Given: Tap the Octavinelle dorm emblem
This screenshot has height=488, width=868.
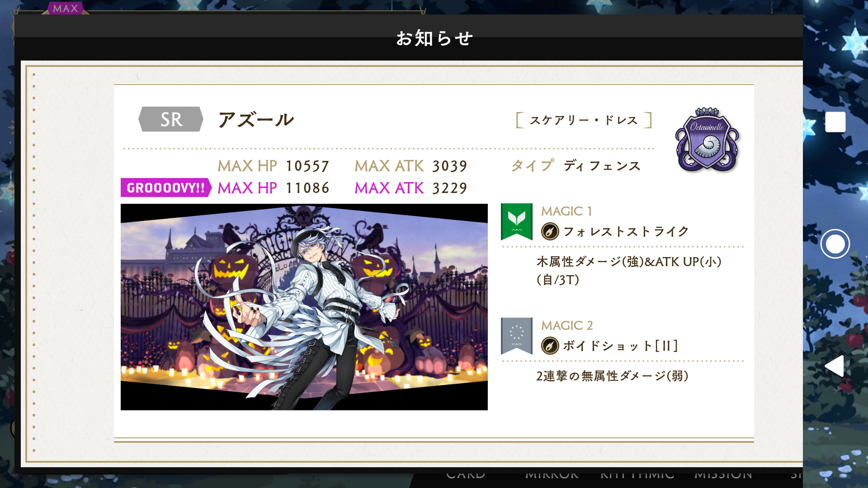Looking at the screenshot, I should pyautogui.click(x=707, y=140).
